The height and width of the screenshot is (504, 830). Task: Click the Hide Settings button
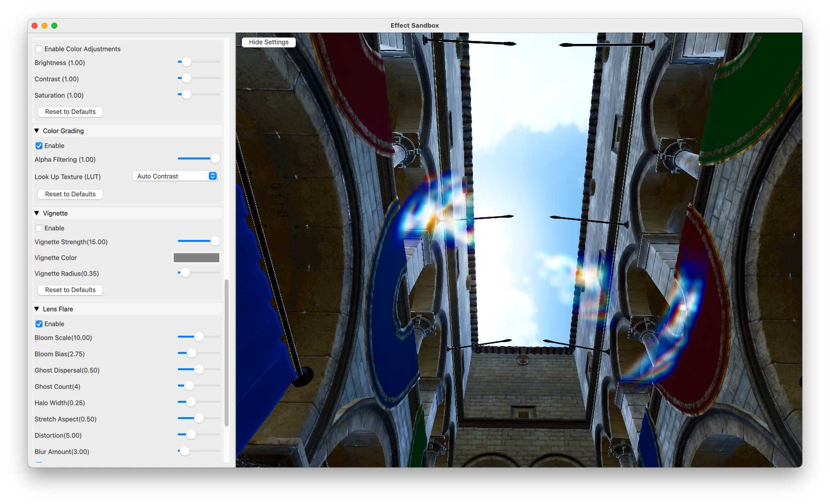268,42
